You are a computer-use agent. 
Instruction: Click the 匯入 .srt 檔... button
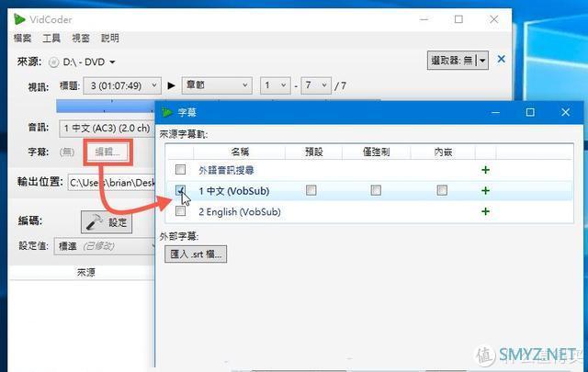[196, 254]
